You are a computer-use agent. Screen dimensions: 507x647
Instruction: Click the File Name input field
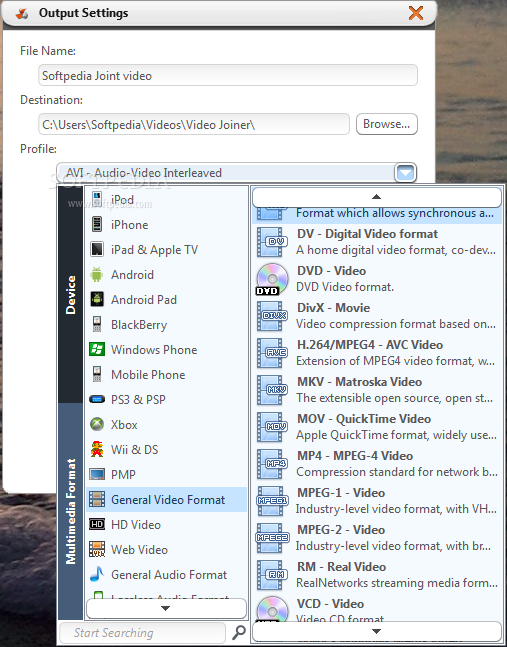point(228,76)
